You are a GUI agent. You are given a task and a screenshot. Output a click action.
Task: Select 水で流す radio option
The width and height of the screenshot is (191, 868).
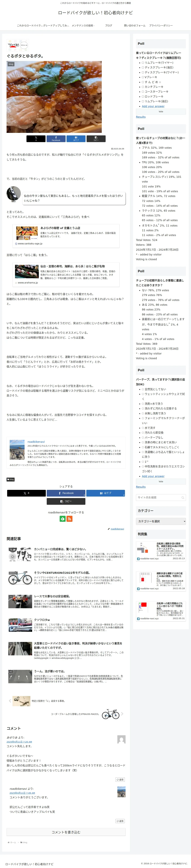[x=143, y=428]
